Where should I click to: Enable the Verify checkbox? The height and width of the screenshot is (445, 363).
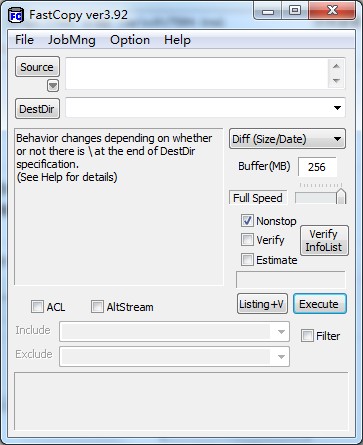point(247,240)
